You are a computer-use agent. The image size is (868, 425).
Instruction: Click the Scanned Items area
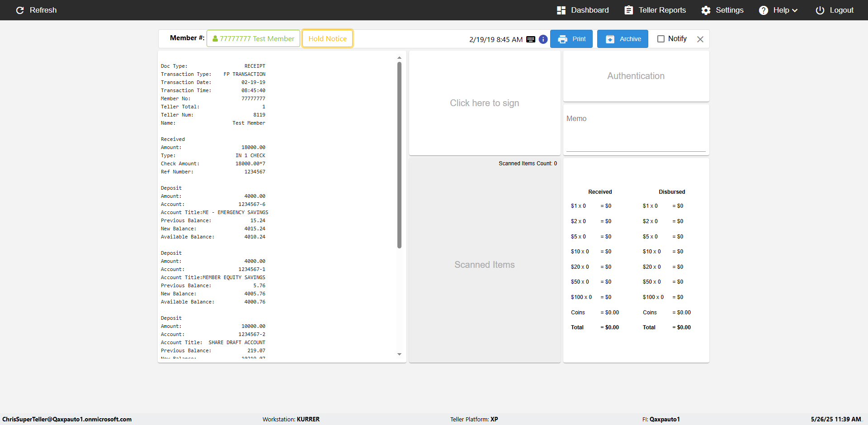click(485, 265)
